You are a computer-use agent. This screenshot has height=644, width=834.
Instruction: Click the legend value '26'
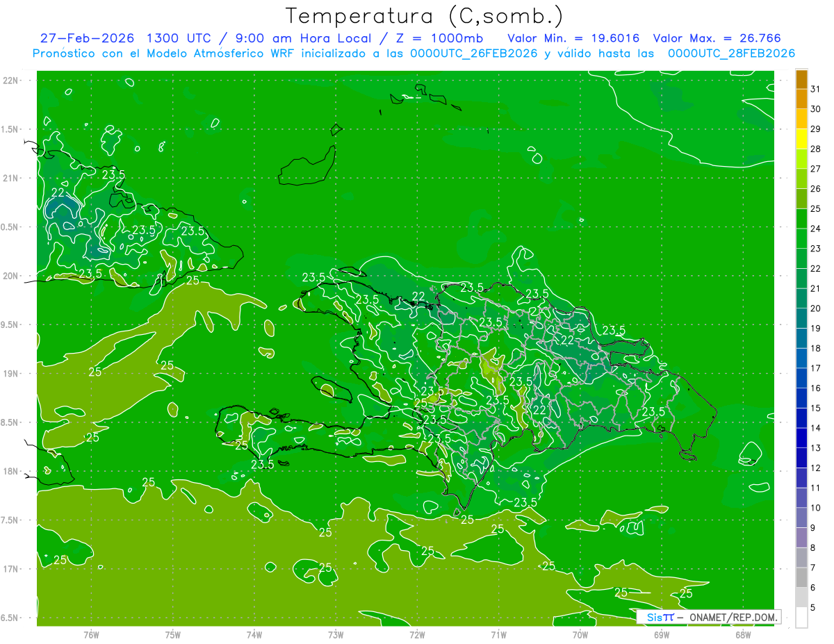click(x=816, y=189)
